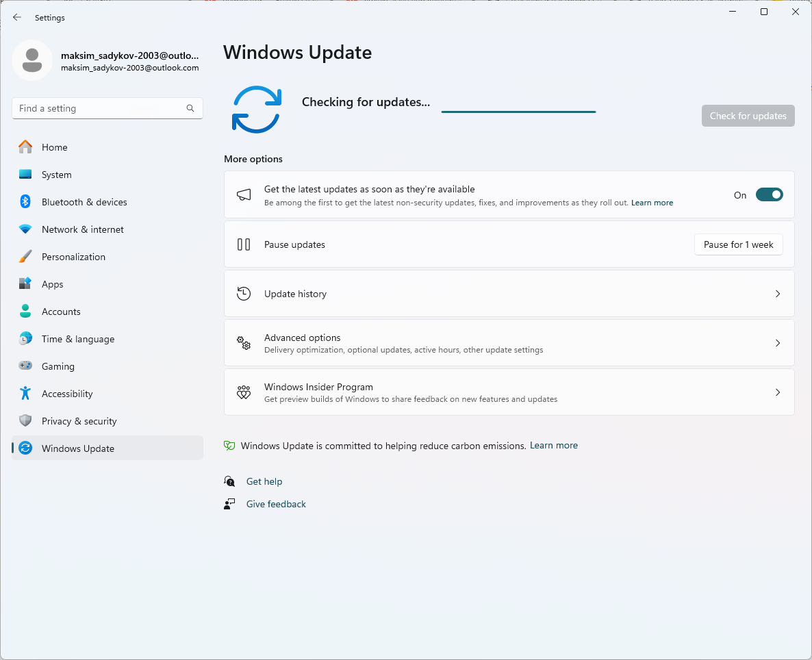The image size is (812, 660).
Task: Click the Privacy & security shield icon
Action: coord(25,420)
